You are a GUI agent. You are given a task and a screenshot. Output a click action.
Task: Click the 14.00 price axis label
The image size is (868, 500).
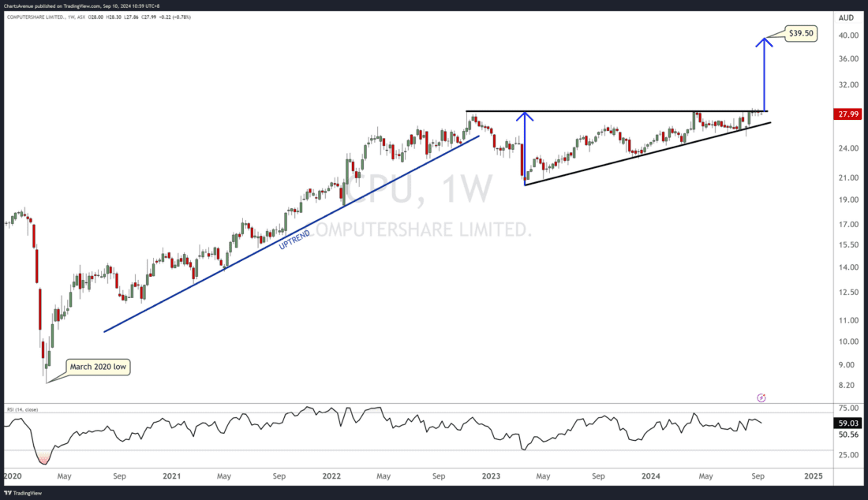848,267
